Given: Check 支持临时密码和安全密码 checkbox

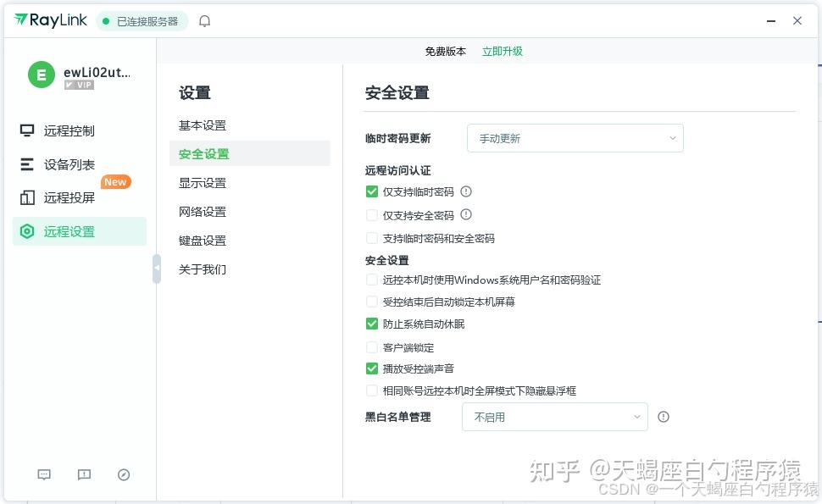Looking at the screenshot, I should [x=372, y=238].
